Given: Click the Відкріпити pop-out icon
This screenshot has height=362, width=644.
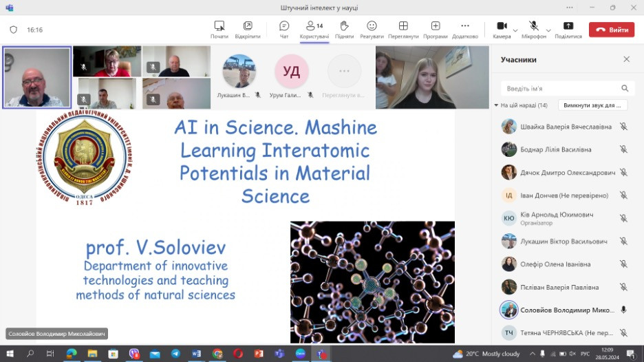Looking at the screenshot, I should [x=248, y=29].
